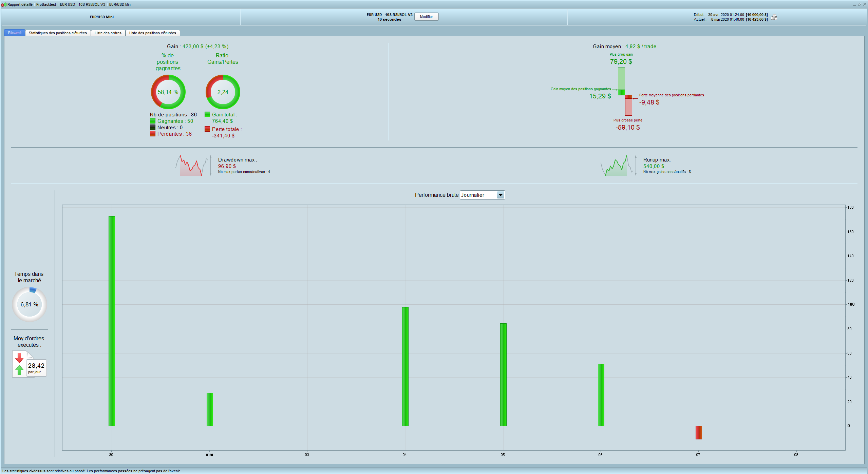Open the printer icon's print menu
The width and height of the screenshot is (868, 474).
774,17
